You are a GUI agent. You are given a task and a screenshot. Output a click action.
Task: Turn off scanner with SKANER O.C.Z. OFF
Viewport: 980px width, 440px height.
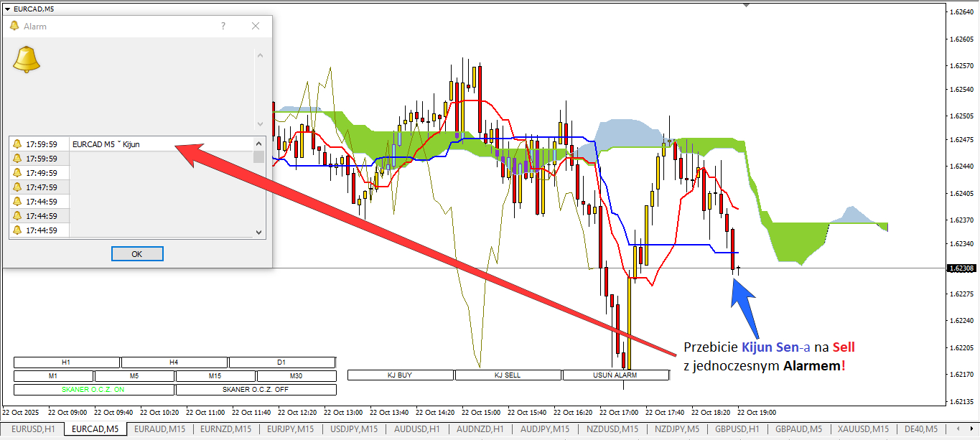[x=256, y=390]
